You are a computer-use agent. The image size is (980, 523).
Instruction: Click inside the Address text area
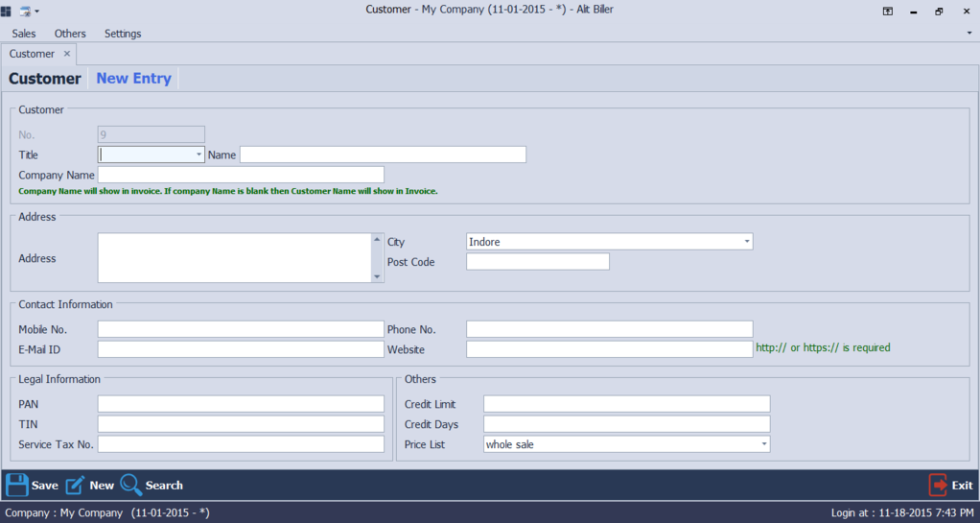pyautogui.click(x=235, y=258)
